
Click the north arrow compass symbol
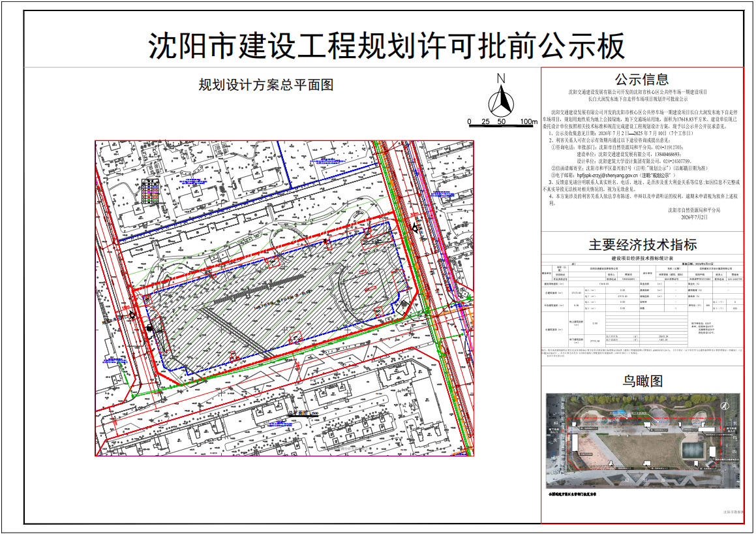[x=501, y=95]
